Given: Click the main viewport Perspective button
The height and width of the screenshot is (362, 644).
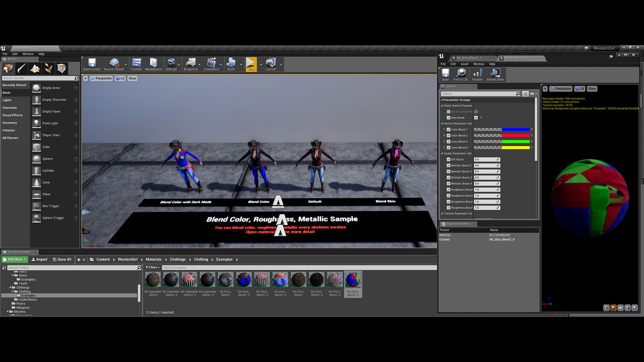Looking at the screenshot, I should click(101, 78).
